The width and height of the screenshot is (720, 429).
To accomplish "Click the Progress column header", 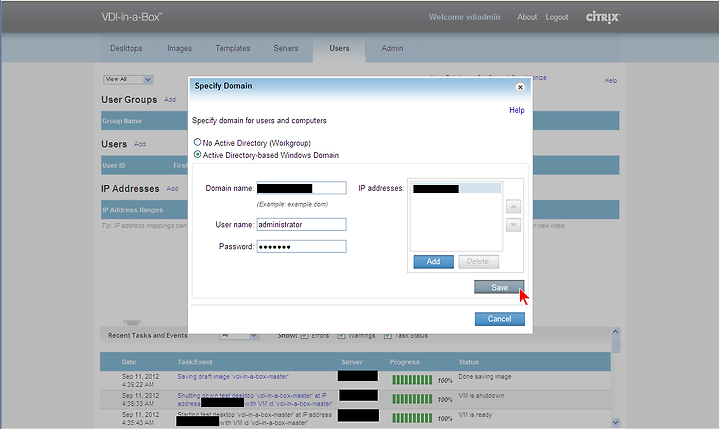I will [405, 362].
